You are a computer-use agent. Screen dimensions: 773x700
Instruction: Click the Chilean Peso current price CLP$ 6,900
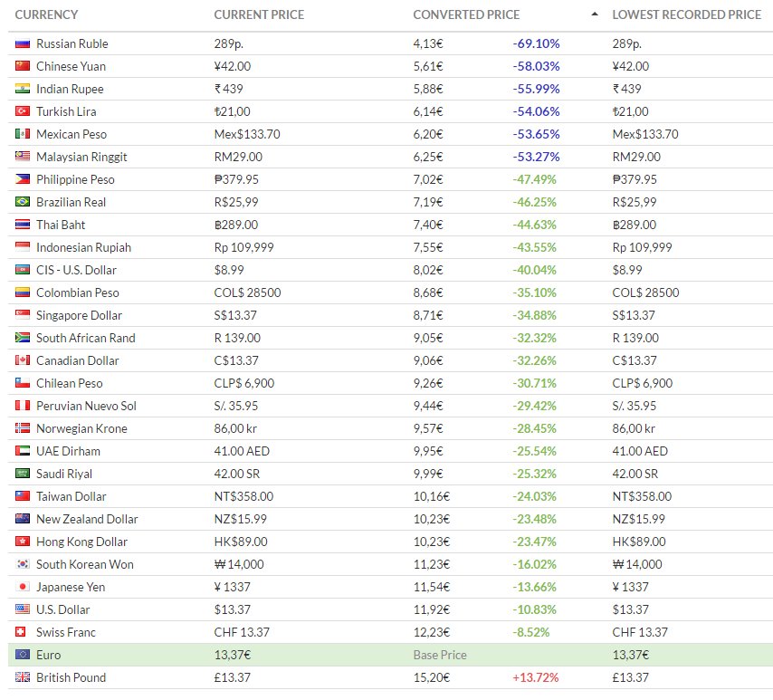point(244,383)
